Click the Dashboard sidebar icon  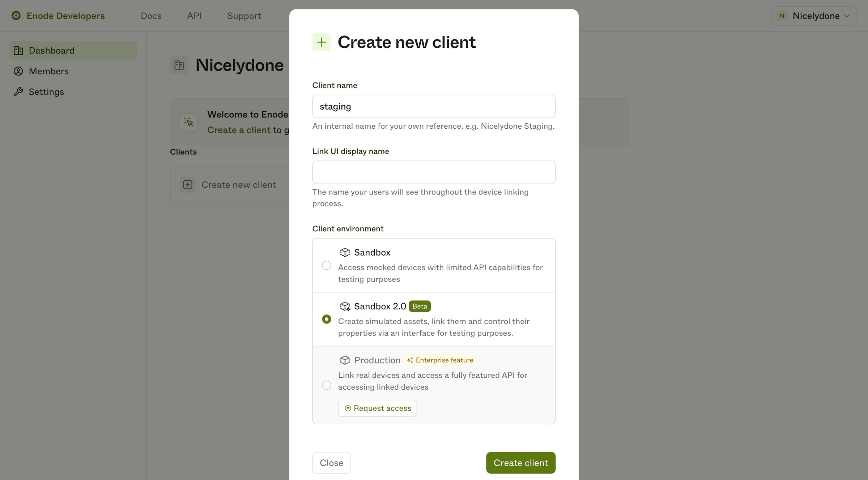coord(18,51)
